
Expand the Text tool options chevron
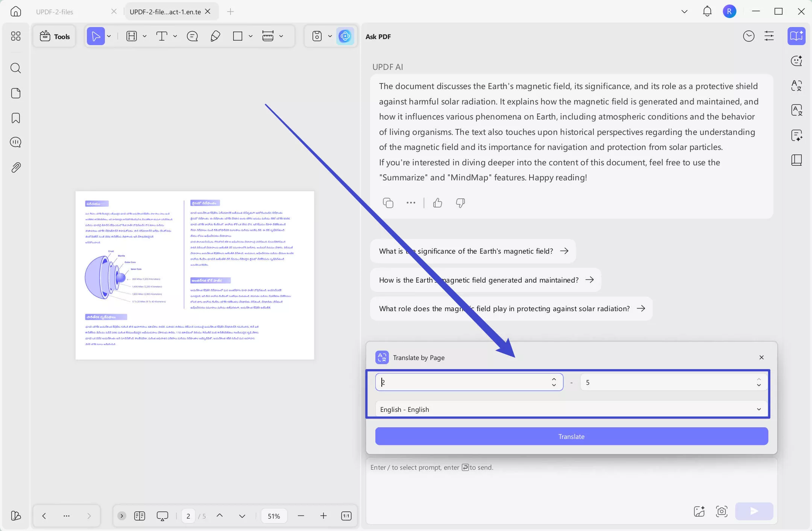click(x=175, y=36)
